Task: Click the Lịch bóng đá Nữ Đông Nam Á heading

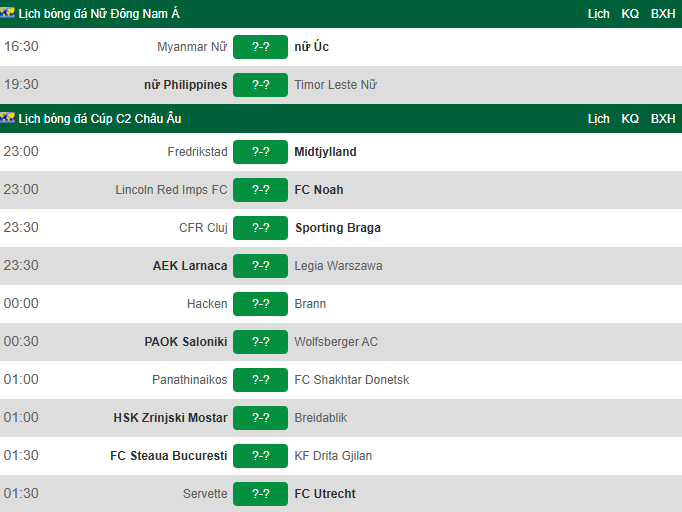Action: point(99,14)
